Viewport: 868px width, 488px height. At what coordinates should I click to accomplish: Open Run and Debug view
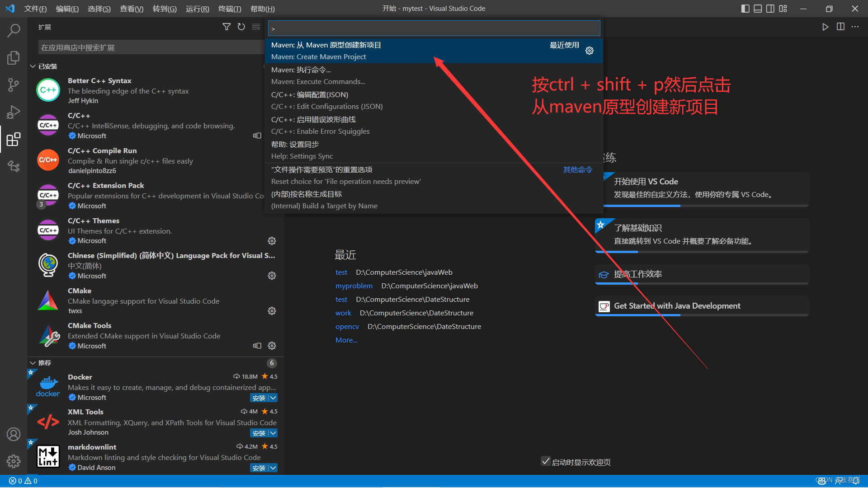tap(14, 112)
